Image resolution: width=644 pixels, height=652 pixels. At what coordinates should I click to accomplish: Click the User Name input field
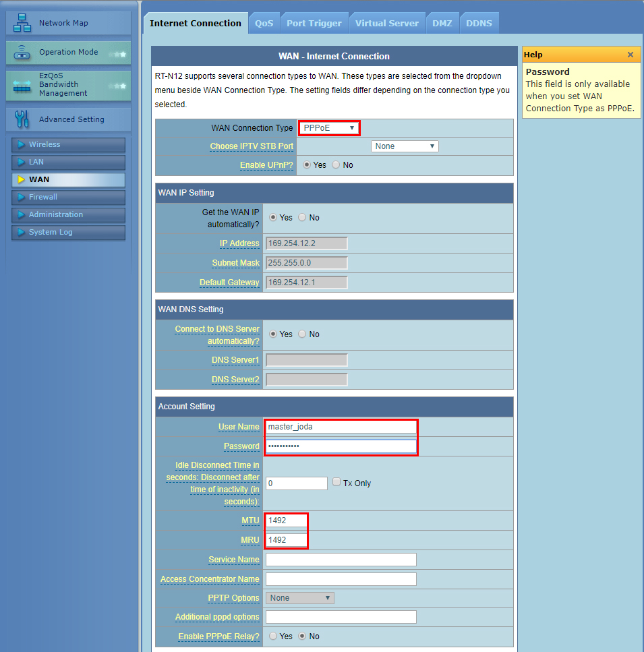tap(341, 427)
